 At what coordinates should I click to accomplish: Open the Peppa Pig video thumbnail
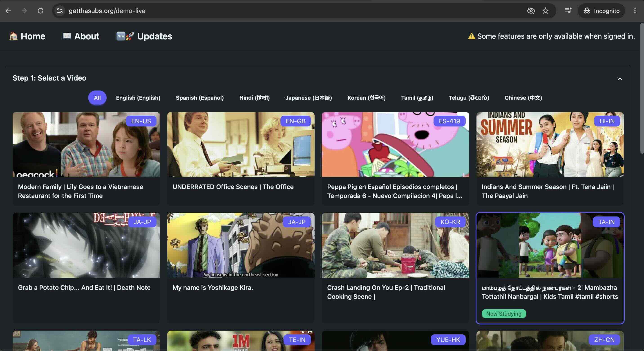click(x=395, y=144)
